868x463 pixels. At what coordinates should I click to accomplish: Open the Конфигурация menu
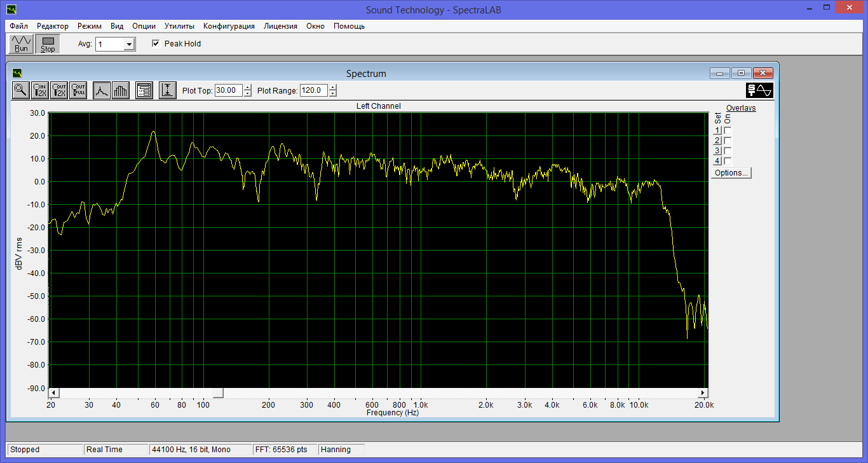[x=229, y=26]
